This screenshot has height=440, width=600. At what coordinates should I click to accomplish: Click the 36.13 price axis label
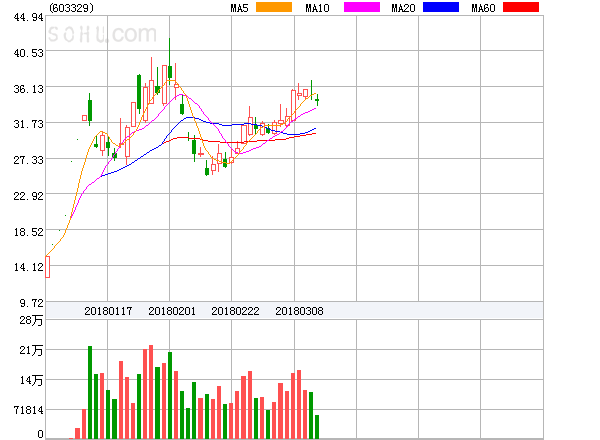pos(28,89)
